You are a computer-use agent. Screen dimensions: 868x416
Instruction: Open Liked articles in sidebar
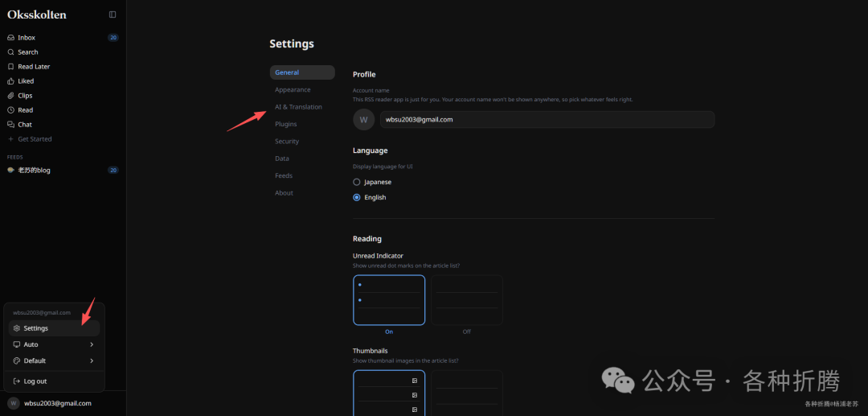click(x=63, y=81)
